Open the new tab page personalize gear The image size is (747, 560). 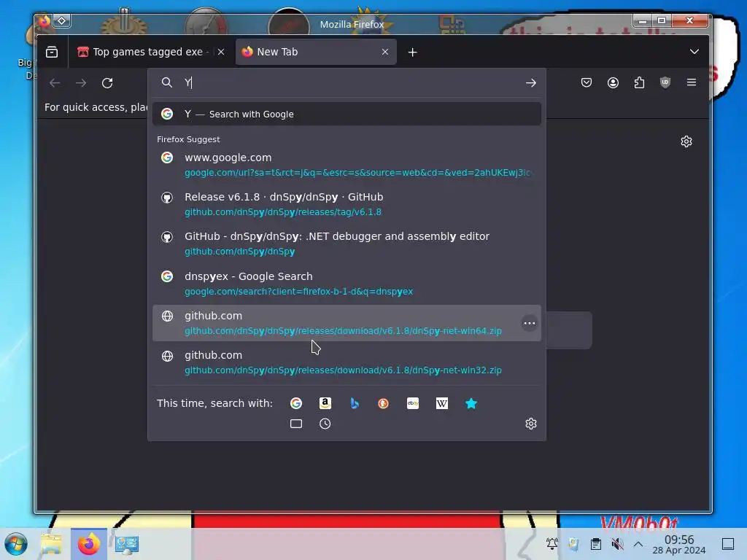click(686, 141)
